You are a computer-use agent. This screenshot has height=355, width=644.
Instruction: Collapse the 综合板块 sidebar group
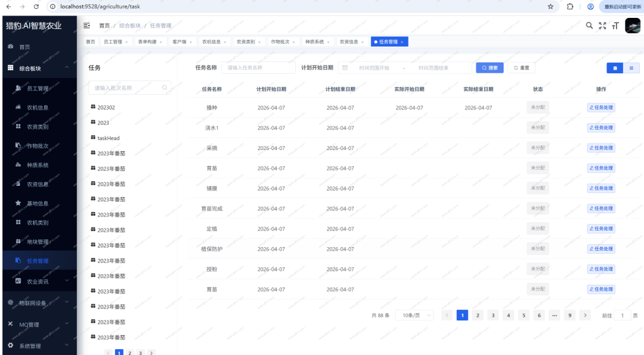[39, 68]
